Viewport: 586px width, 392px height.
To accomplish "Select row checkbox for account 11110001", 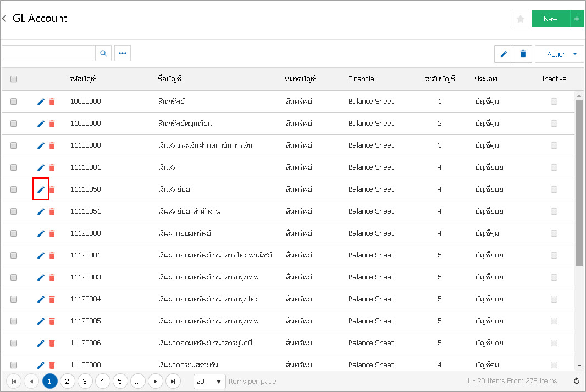I will pyautogui.click(x=14, y=167).
